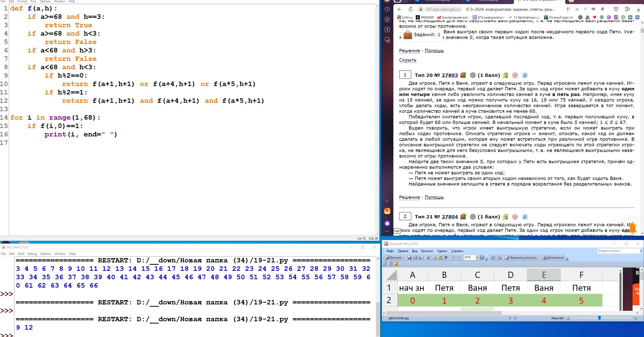
Task: Expand the 'Введите вопрос' dropdown arrow
Action: [641, 251]
